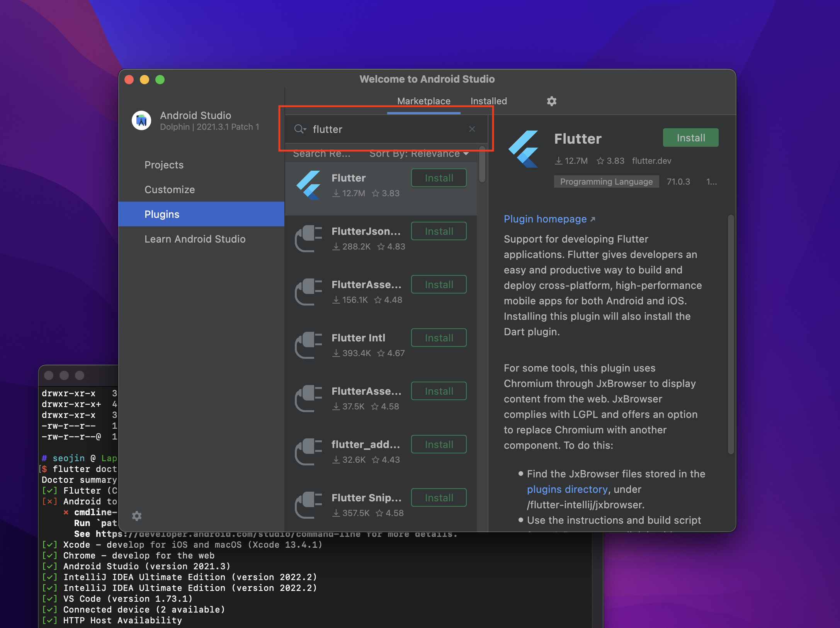Image resolution: width=840 pixels, height=628 pixels.
Task: Open search history magnifier icon
Action: pos(300,129)
